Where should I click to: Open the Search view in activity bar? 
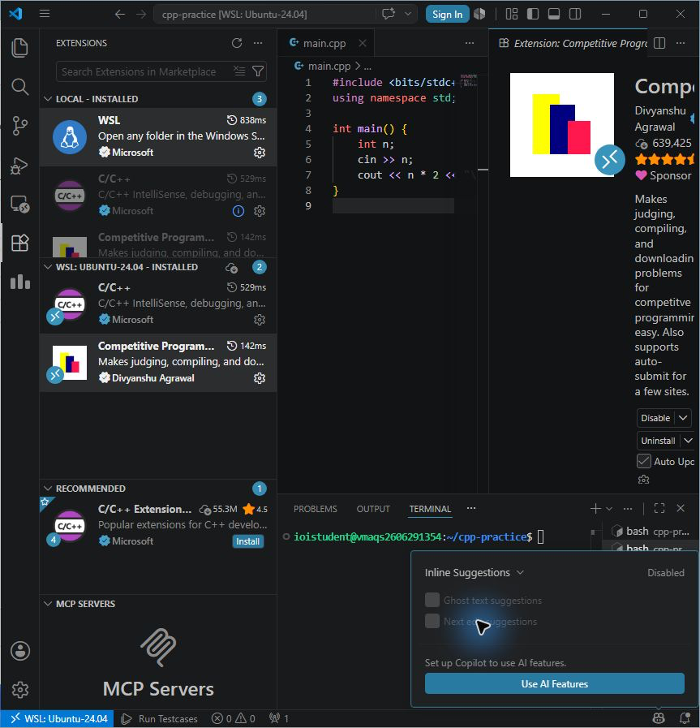19,86
